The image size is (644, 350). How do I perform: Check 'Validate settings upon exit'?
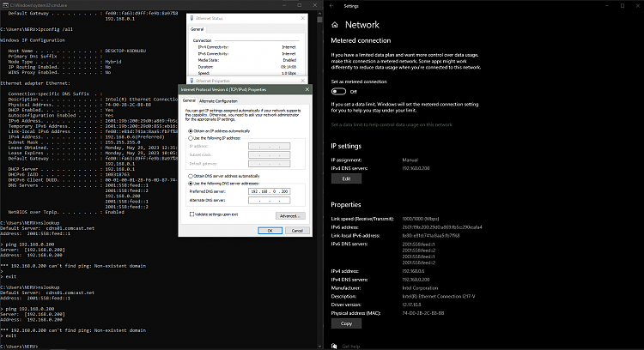click(191, 214)
